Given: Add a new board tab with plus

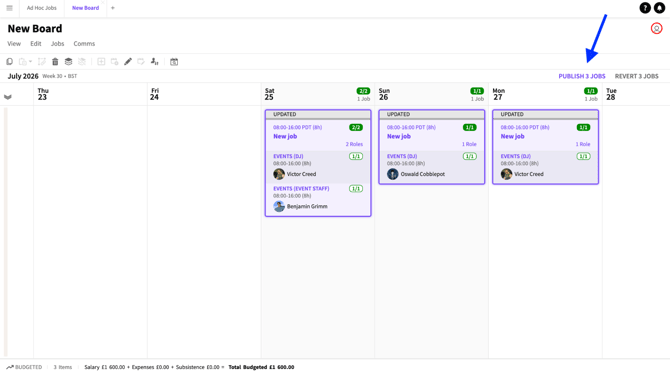Looking at the screenshot, I should point(113,8).
